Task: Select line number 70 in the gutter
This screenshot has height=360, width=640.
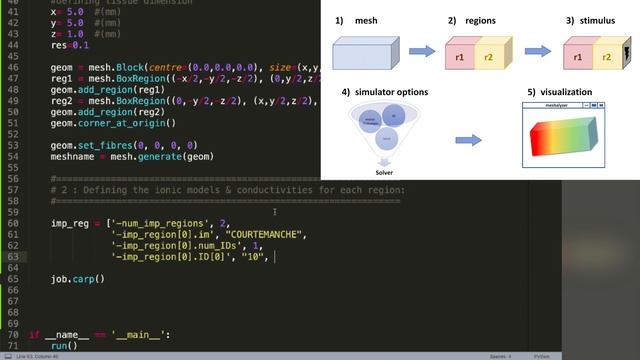Action: [13, 335]
